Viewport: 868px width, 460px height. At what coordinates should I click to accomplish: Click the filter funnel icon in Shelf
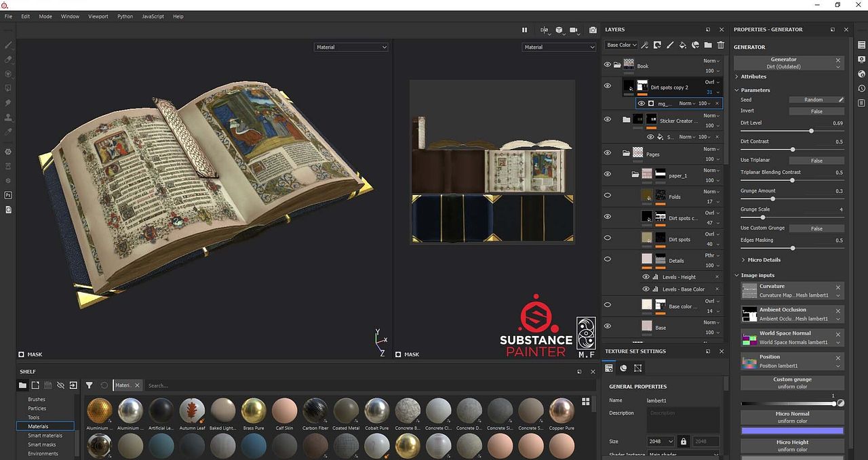(x=89, y=385)
